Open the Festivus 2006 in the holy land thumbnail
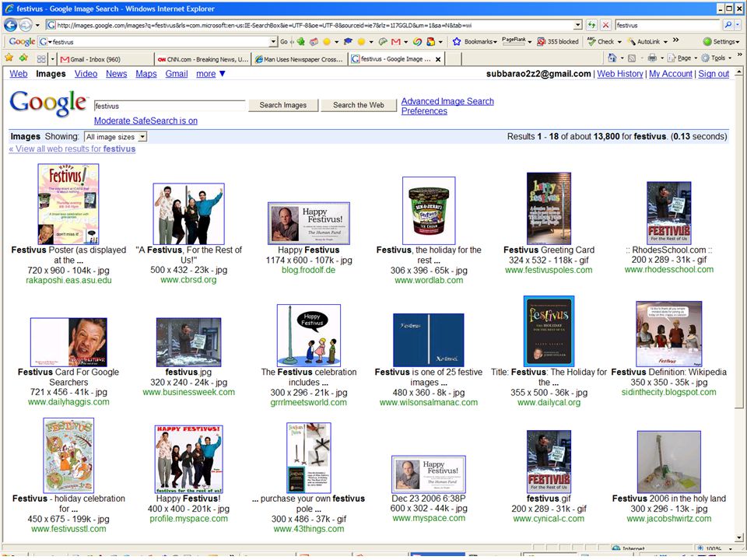The height and width of the screenshot is (560, 747). (669, 462)
